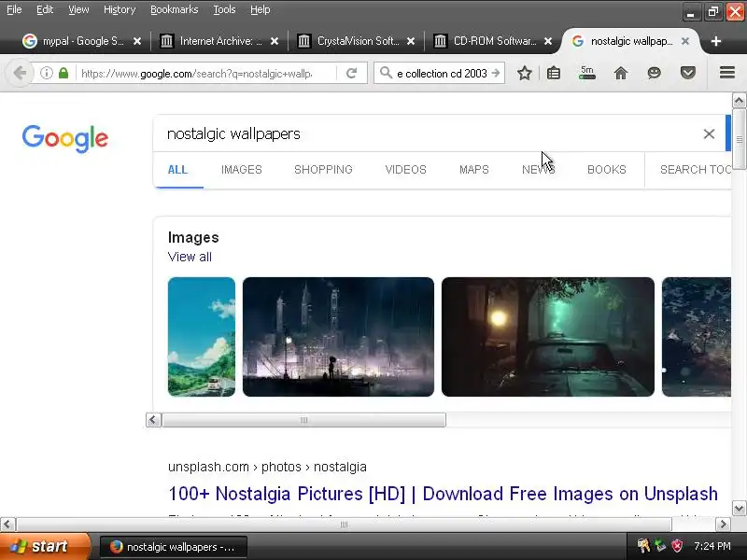Open the History menu
Viewport: 747px width, 560px height.
[x=120, y=9]
